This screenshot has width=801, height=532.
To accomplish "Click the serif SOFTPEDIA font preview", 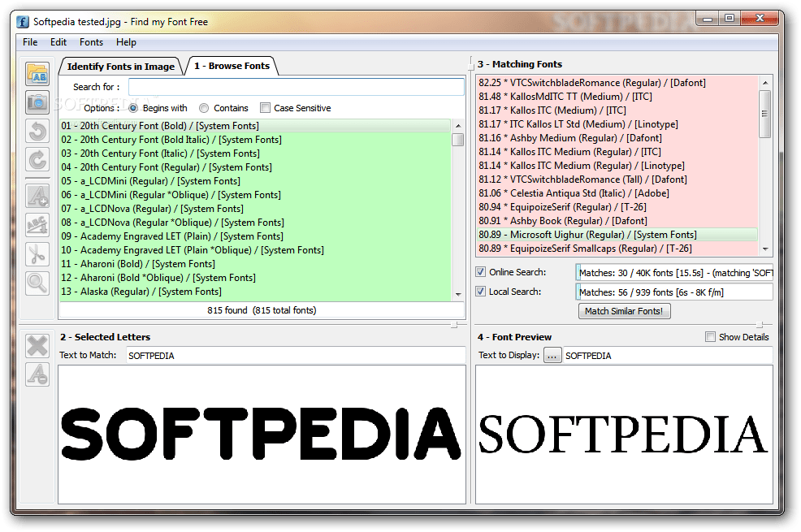I will (x=623, y=434).
